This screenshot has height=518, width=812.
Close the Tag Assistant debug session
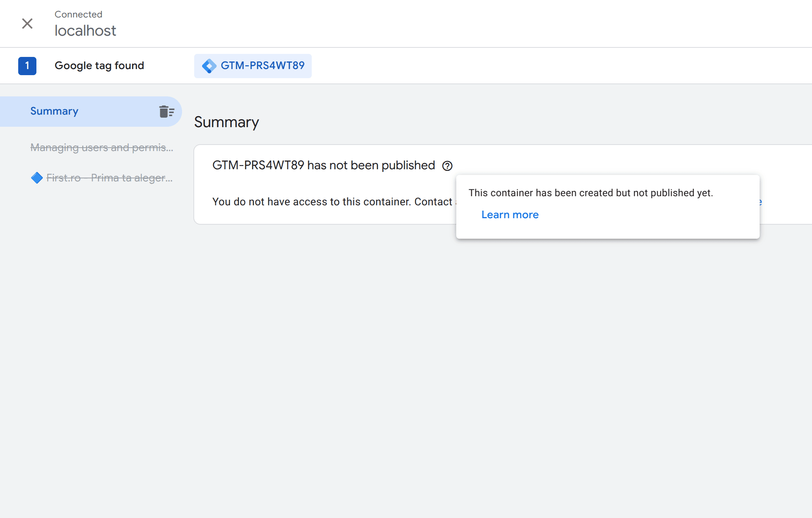[27, 24]
